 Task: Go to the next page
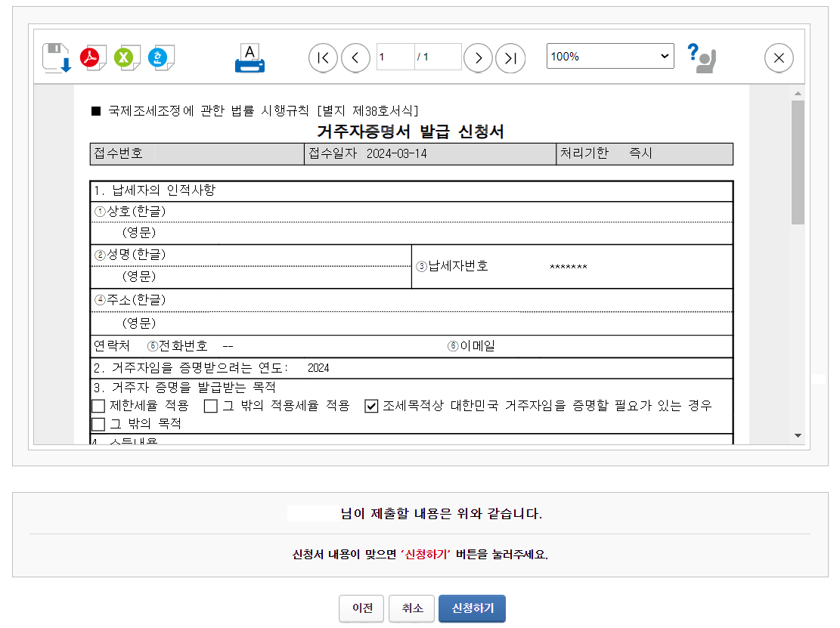pyautogui.click(x=478, y=57)
